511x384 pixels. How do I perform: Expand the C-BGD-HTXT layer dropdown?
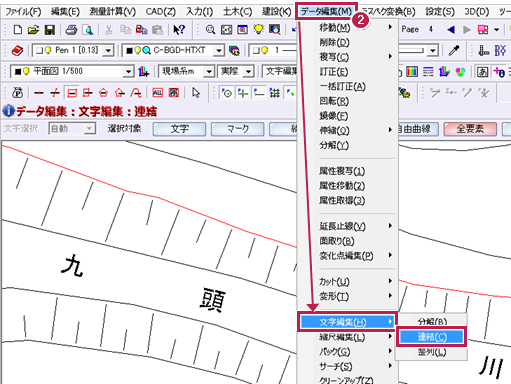point(219,51)
